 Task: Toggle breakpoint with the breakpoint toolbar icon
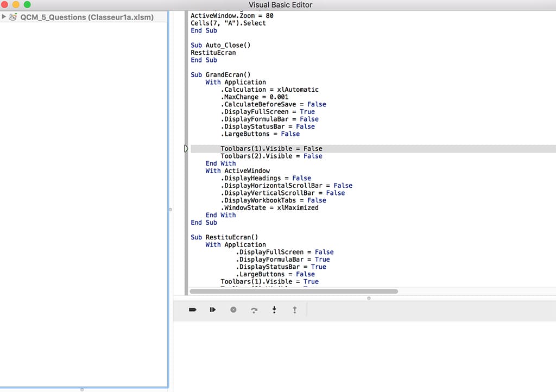tap(192, 309)
